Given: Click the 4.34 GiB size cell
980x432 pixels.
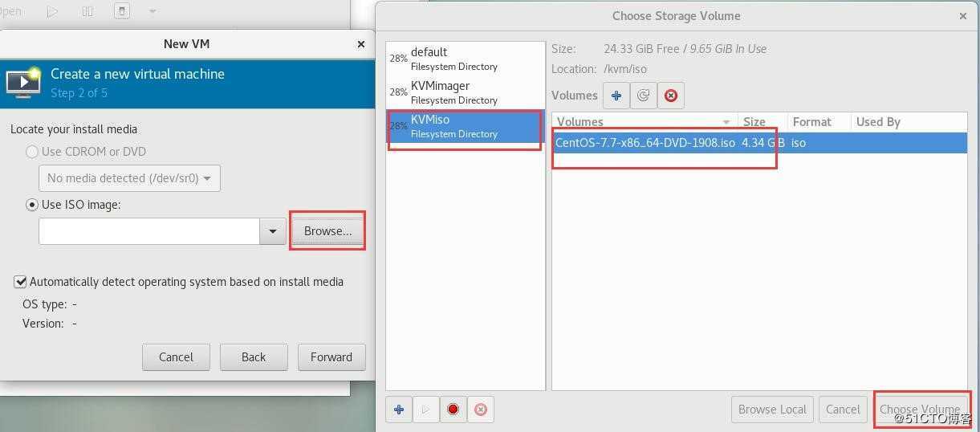Looking at the screenshot, I should click(x=762, y=143).
